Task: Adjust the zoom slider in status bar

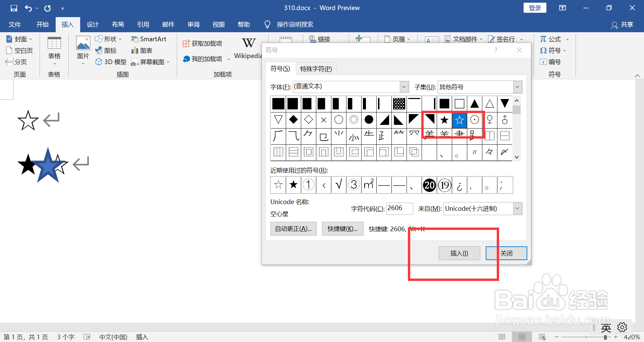Action: tap(605, 337)
